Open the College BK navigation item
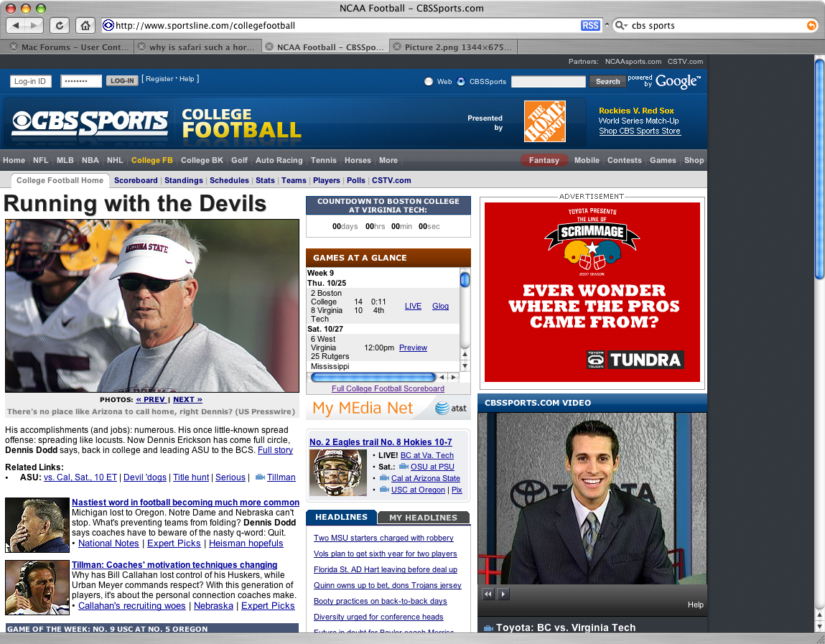 pos(202,161)
